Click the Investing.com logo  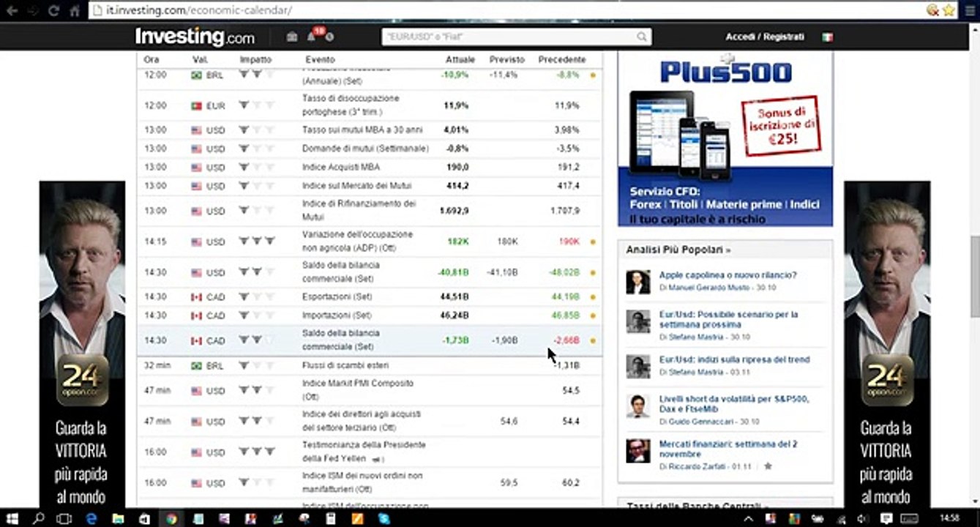click(195, 37)
